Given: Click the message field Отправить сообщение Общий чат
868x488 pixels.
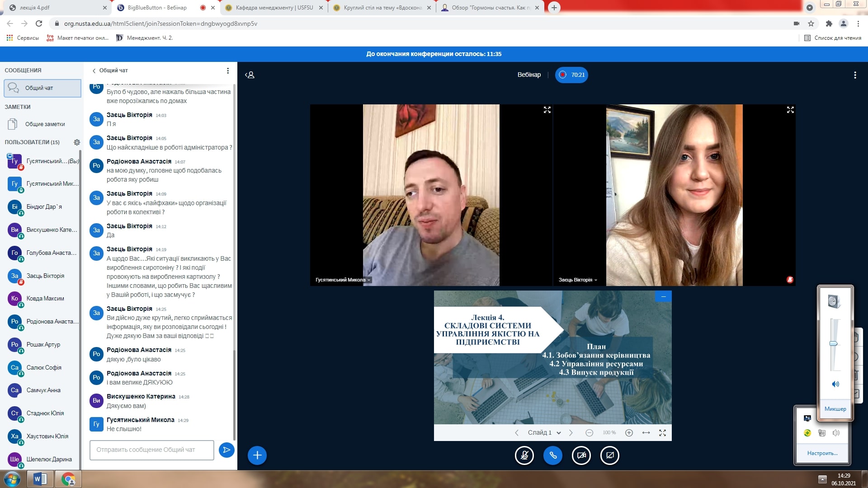Looking at the screenshot, I should [152, 450].
